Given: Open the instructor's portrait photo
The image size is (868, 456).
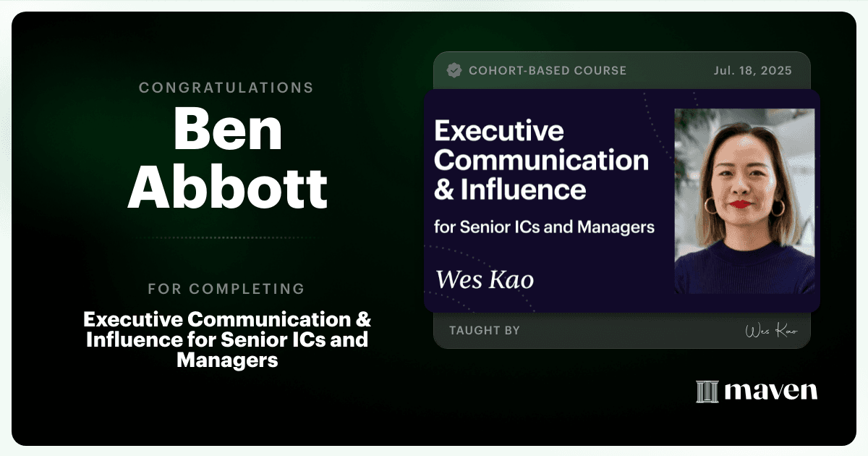Looking at the screenshot, I should coord(744,201).
